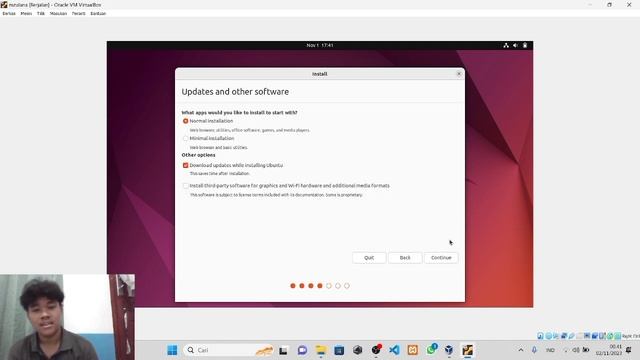Image resolution: width=640 pixels, height=360 pixels.
Task: Click the Back button in installer
Action: click(405, 258)
